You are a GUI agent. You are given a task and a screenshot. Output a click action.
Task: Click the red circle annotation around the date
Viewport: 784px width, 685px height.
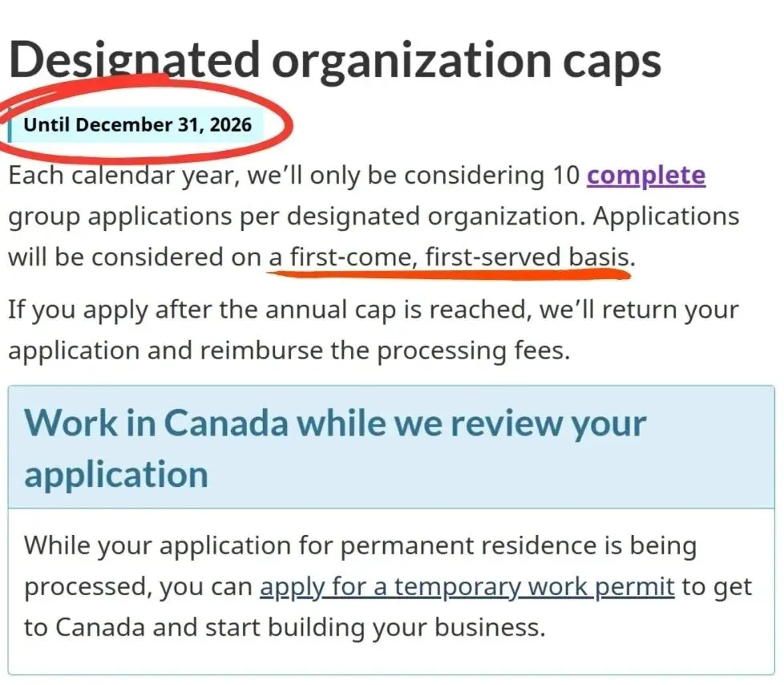click(x=145, y=120)
